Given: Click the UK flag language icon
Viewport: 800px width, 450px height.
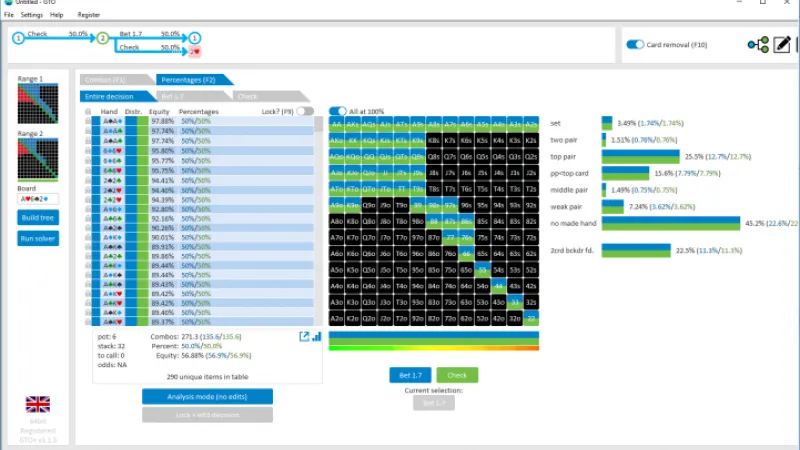Looking at the screenshot, I should coord(38,404).
